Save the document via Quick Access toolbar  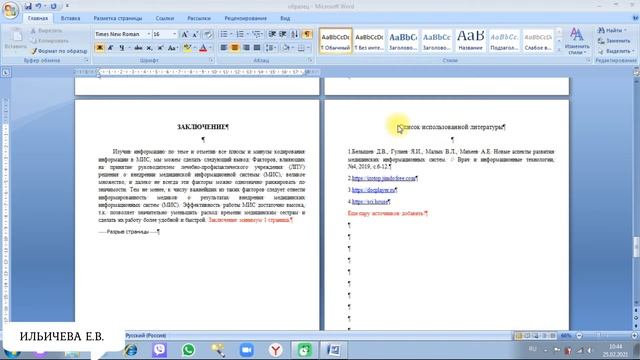(28, 6)
